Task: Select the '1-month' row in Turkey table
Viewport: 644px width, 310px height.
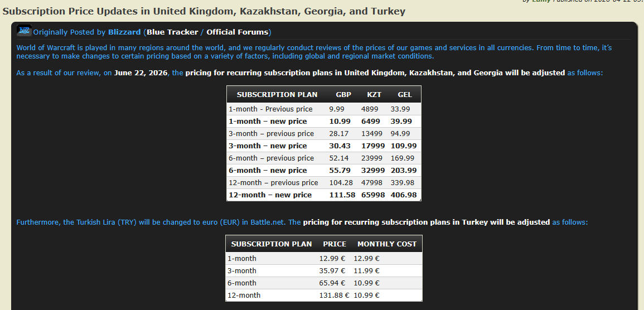Action: point(323,259)
